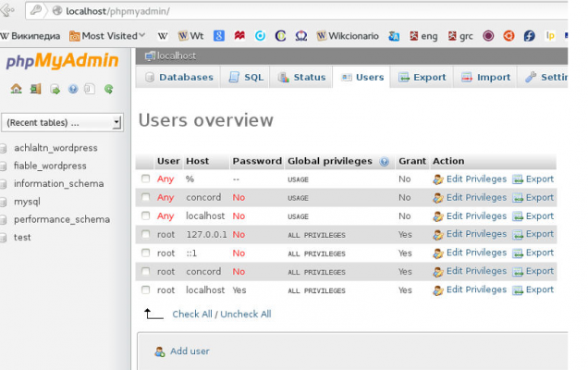The height and width of the screenshot is (370, 588).
Task: Click the Add user icon
Action: pos(160,351)
